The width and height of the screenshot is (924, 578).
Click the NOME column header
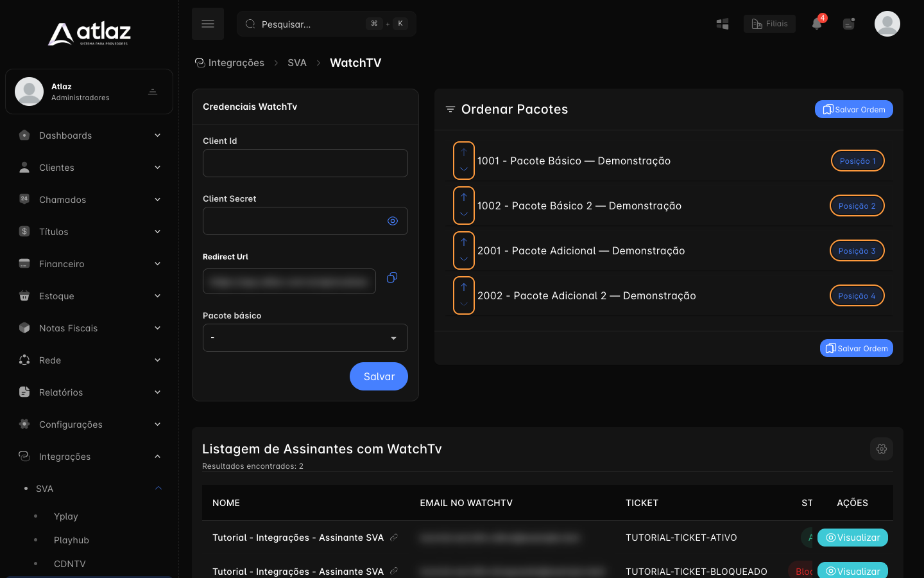pyautogui.click(x=227, y=503)
